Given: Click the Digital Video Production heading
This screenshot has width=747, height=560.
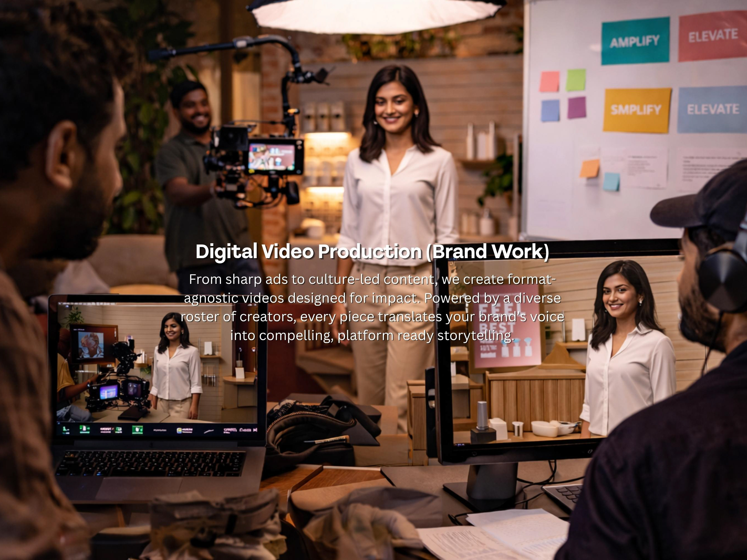Looking at the screenshot, I should click(x=372, y=251).
